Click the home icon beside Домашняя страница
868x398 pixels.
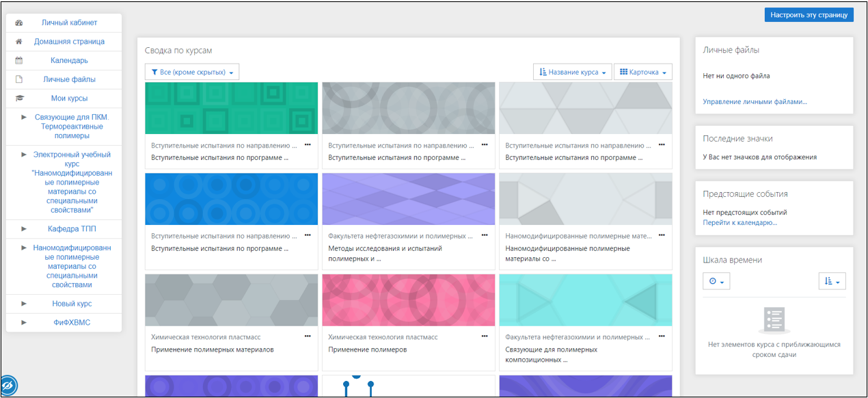[x=19, y=42]
